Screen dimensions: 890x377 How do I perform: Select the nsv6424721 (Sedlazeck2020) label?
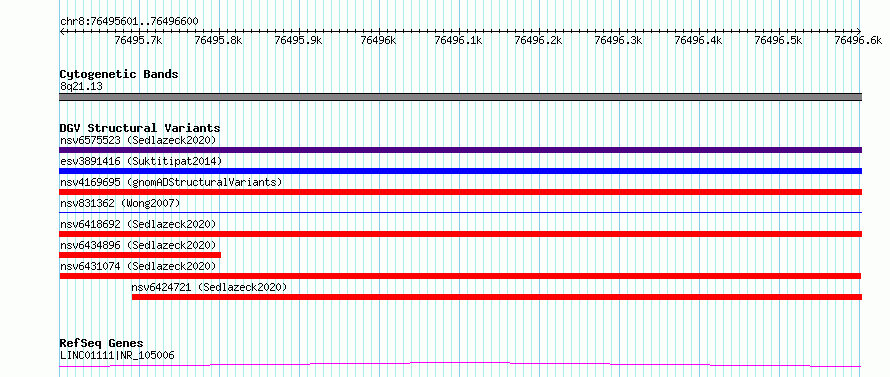tap(209, 287)
